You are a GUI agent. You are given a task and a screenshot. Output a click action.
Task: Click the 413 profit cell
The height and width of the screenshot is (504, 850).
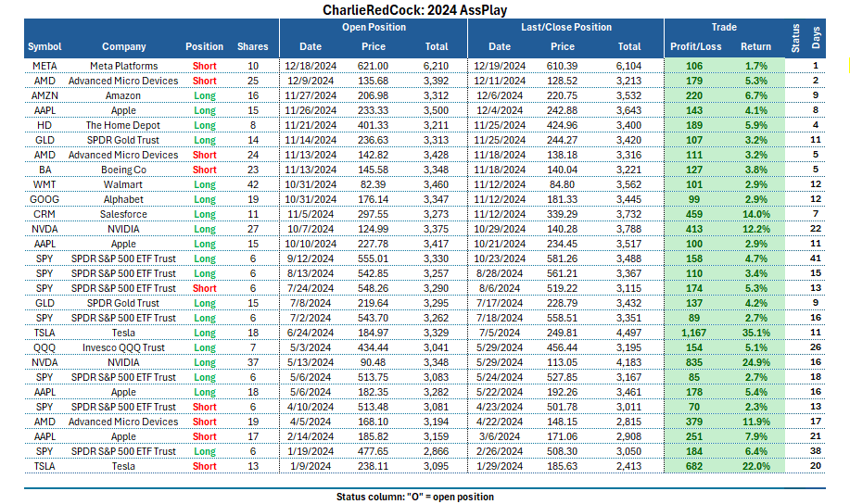tap(694, 229)
